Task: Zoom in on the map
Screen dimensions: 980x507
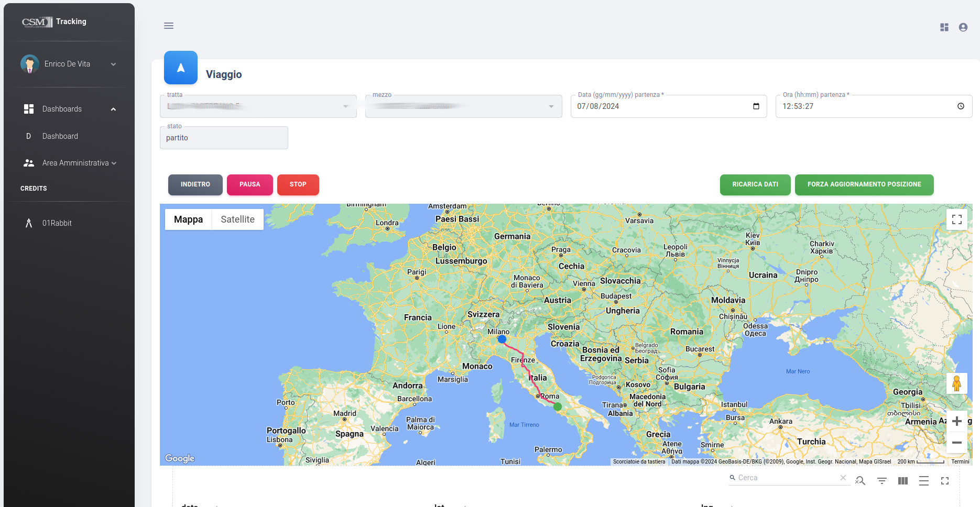Action: pos(957,421)
